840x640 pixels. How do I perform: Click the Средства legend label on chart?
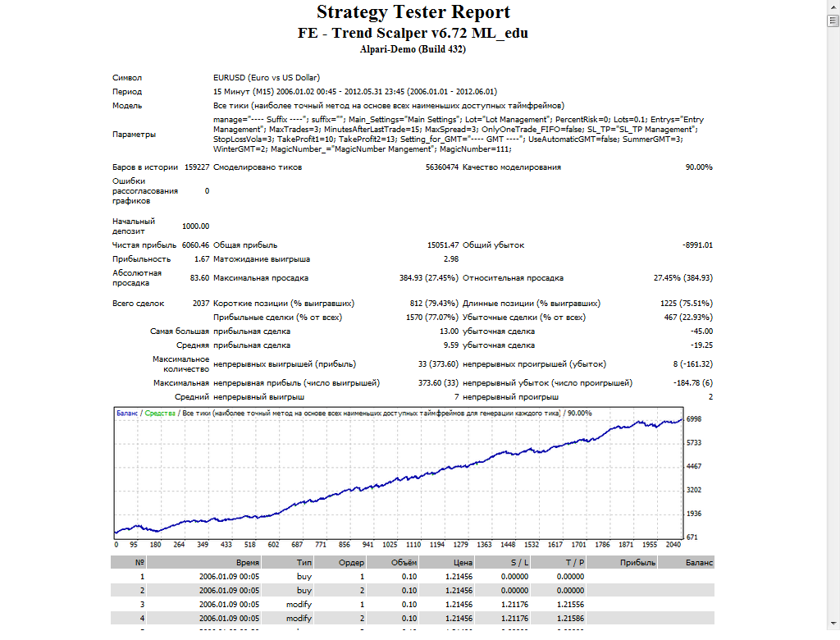(160, 414)
